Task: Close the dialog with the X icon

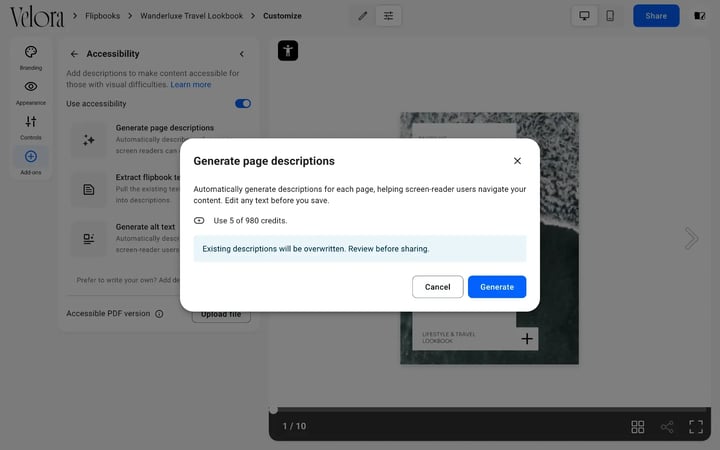Action: point(517,161)
